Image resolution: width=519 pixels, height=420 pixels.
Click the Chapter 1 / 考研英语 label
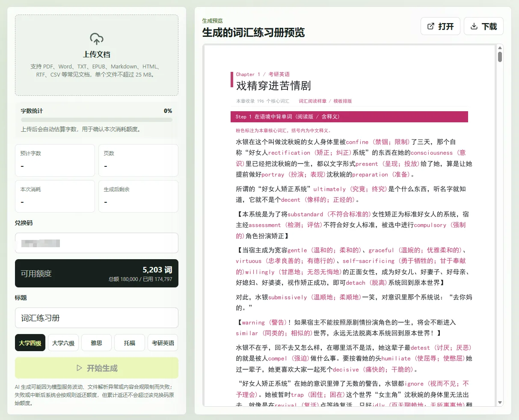(263, 74)
